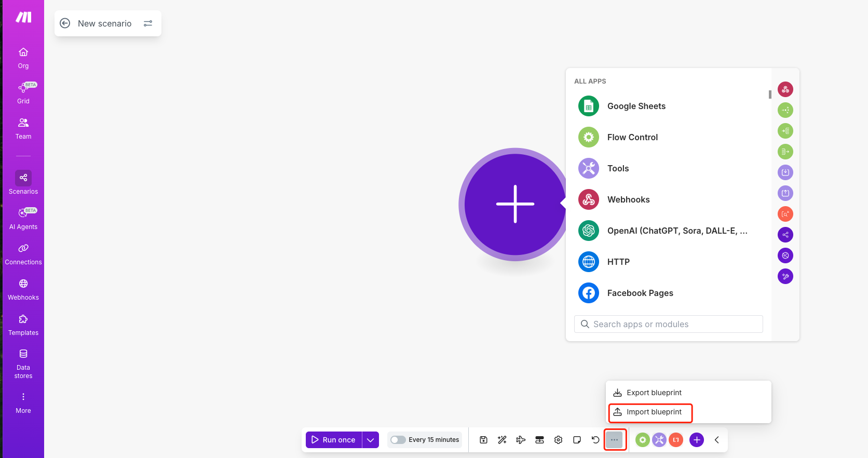Open the three-dots more options menu
The image size is (868, 458).
point(615,440)
